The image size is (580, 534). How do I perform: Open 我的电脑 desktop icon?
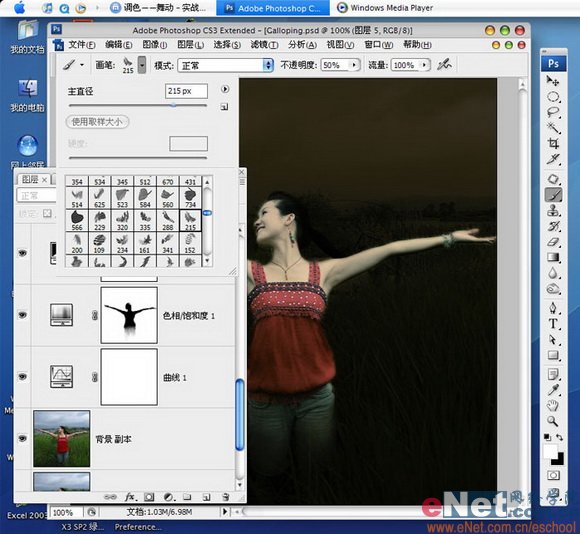point(27,95)
